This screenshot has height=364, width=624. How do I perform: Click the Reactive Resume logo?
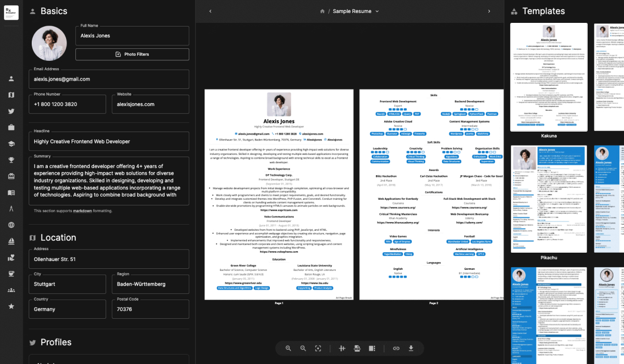click(11, 13)
